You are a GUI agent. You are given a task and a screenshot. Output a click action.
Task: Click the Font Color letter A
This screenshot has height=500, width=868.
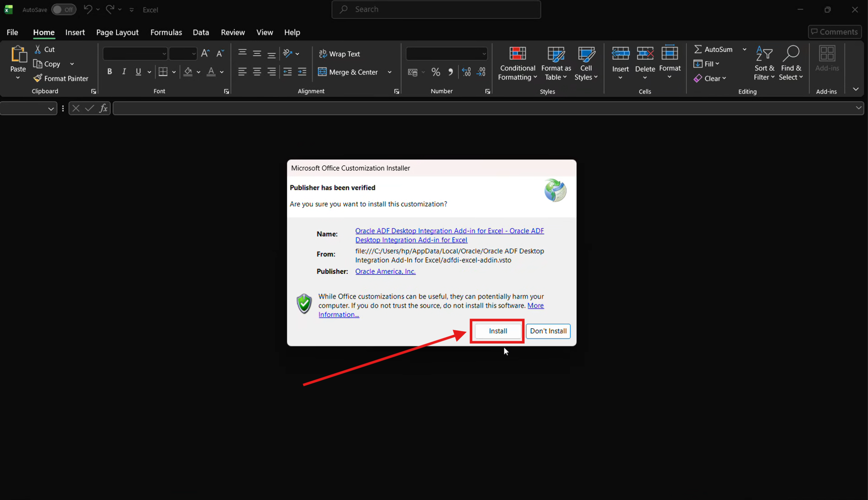click(x=211, y=72)
